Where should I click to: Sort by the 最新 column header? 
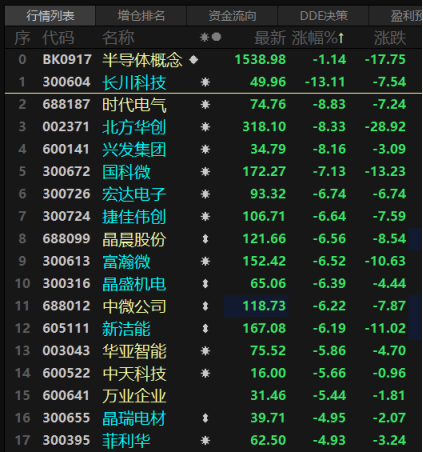point(270,38)
